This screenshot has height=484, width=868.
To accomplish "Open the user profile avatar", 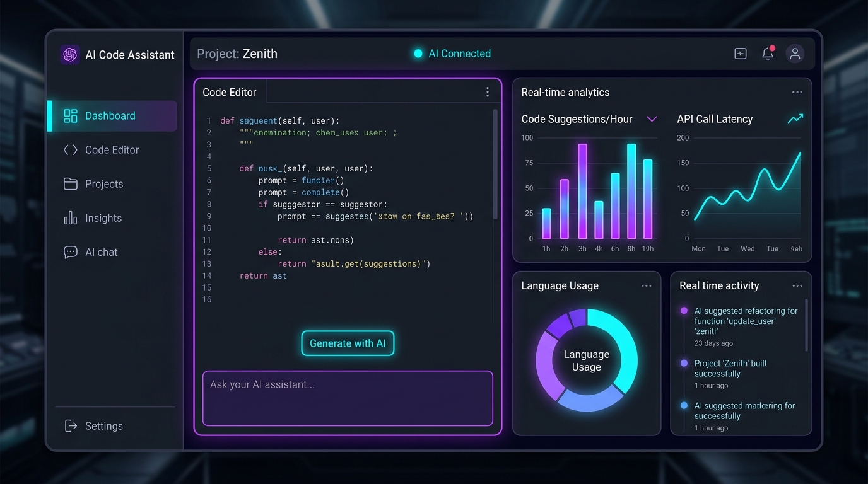I will tap(795, 54).
